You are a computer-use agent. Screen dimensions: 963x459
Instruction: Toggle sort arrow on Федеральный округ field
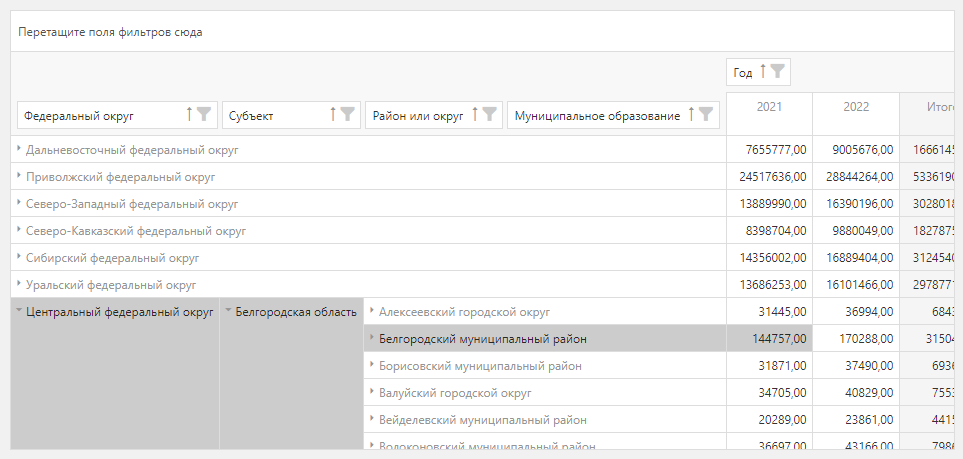pos(189,115)
